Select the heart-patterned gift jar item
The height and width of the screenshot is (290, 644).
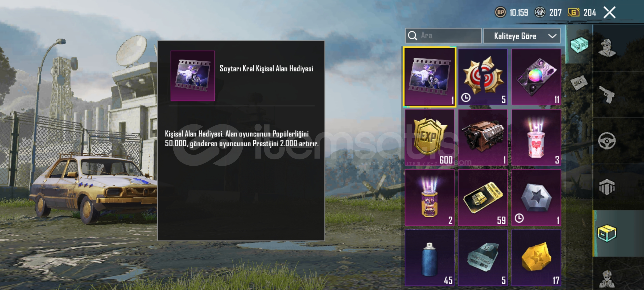[x=536, y=137]
